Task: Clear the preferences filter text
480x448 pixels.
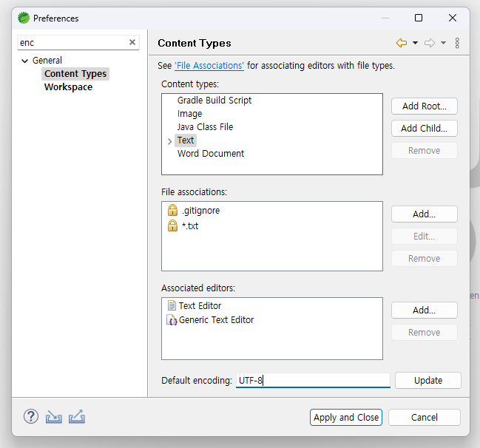Action: coord(132,43)
